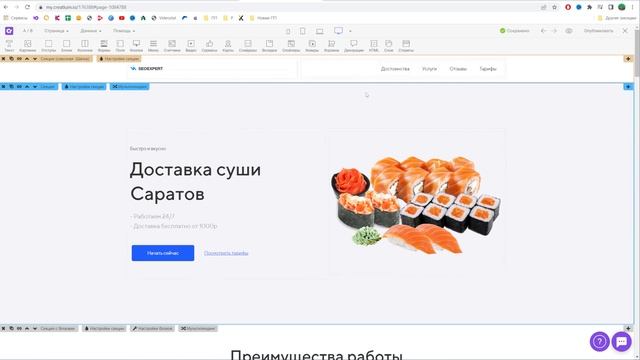The width and height of the screenshot is (640, 360).
Task: Move the blue hero section down
Action: 35,87
